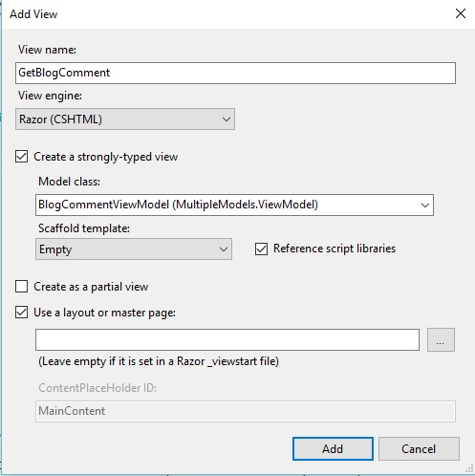Focus the View name field with GetBlogComment
Image resolution: width=475 pixels, height=476 pixels.
point(235,74)
